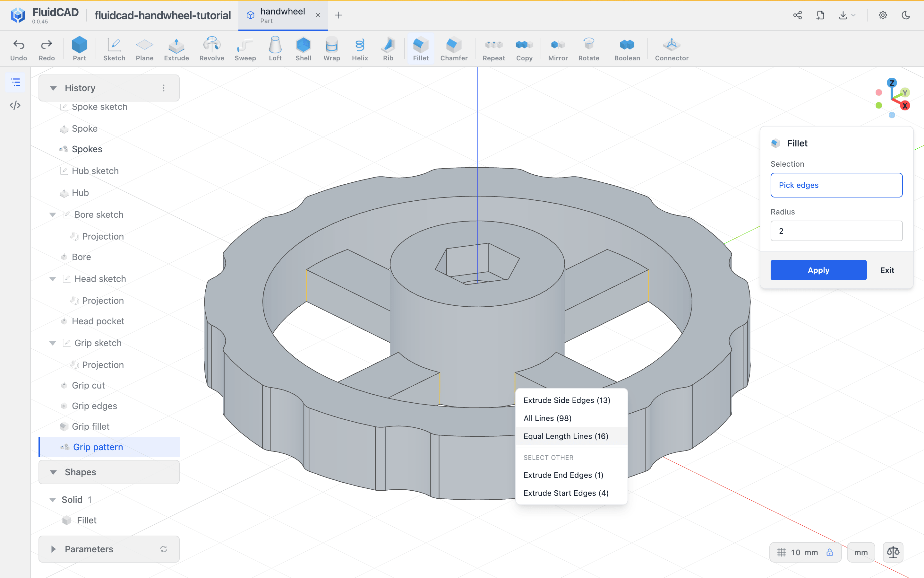Viewport: 924px width, 578px height.
Task: Choose Equal Length Lines (16)
Action: [x=571, y=436]
